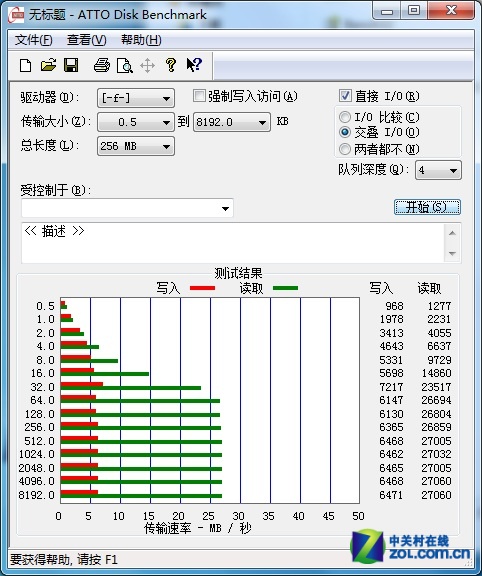The height and width of the screenshot is (576, 482).
Task: Click the Save floppy disk icon
Action: point(71,65)
